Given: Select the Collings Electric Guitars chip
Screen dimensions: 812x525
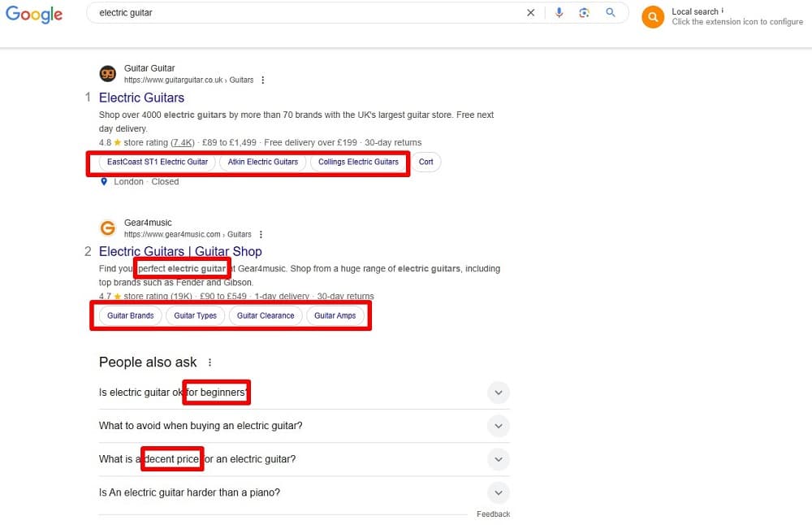Looking at the screenshot, I should (358, 162).
